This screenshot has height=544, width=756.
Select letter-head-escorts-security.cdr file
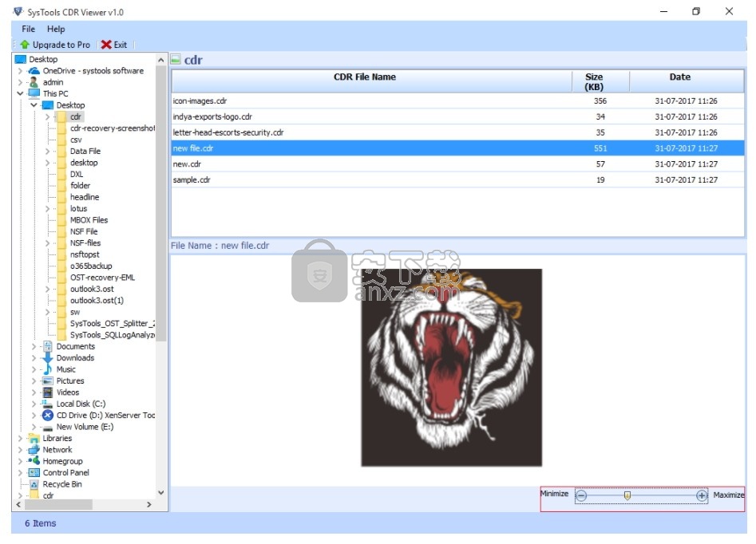point(457,132)
